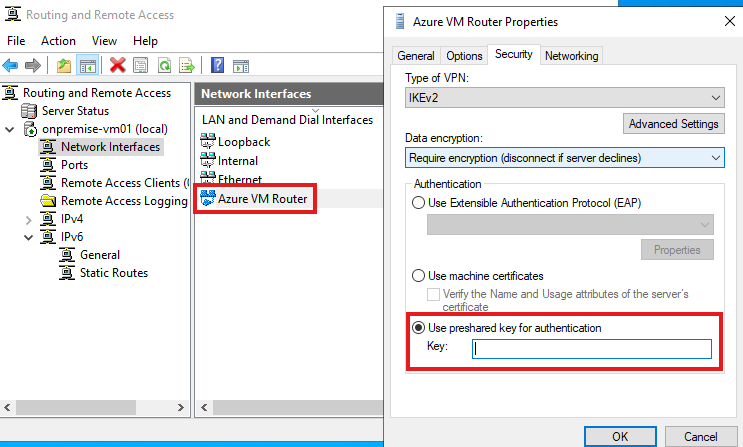Click the green Refresh toolbar icon
The width and height of the screenshot is (743, 447).
coord(164,65)
